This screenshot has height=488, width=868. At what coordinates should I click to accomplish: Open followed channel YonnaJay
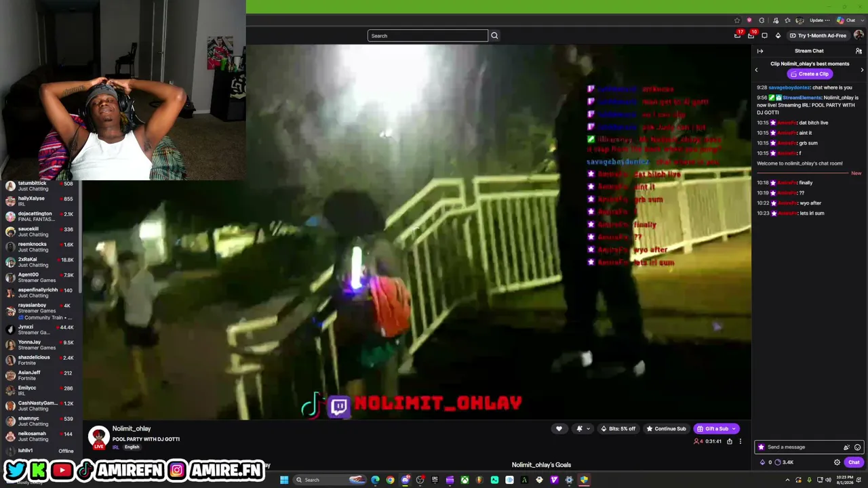[41, 344]
